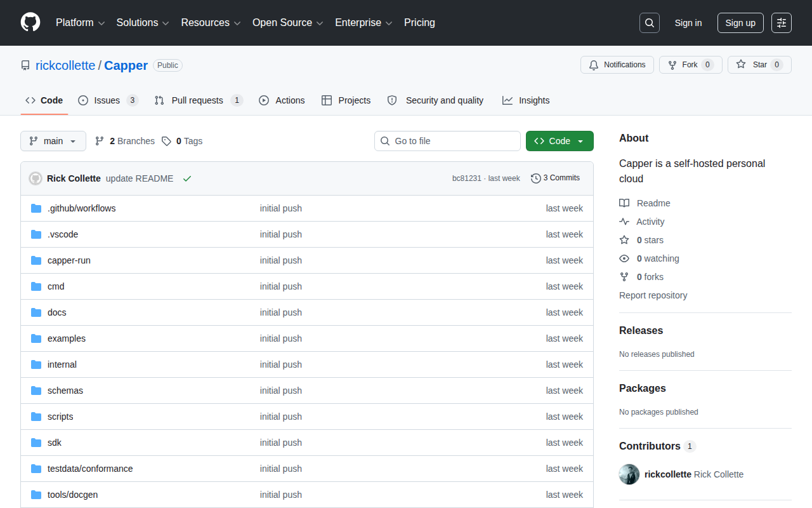Focus the Go to file field

[447, 141]
